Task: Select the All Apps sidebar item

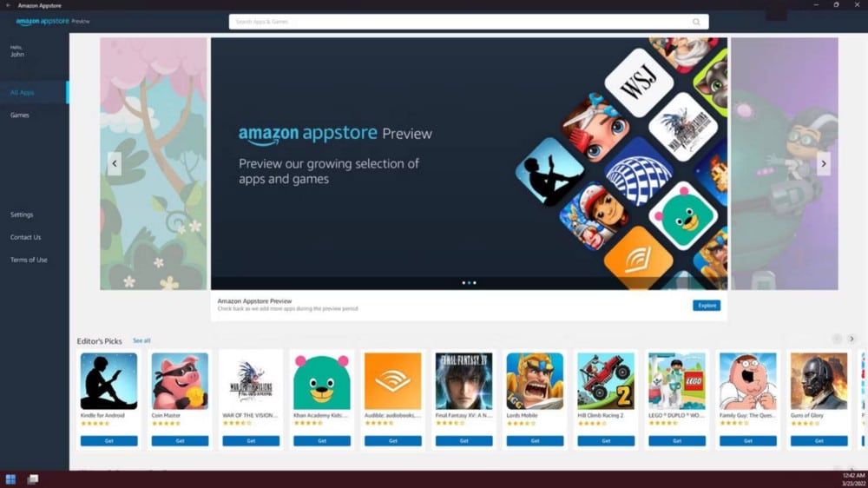Action: (35, 93)
